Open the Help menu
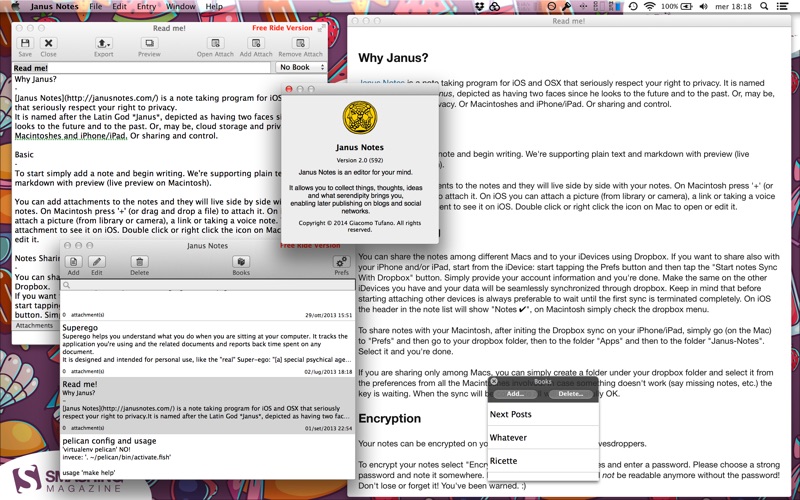This screenshot has height=500, width=800. coord(214,6)
